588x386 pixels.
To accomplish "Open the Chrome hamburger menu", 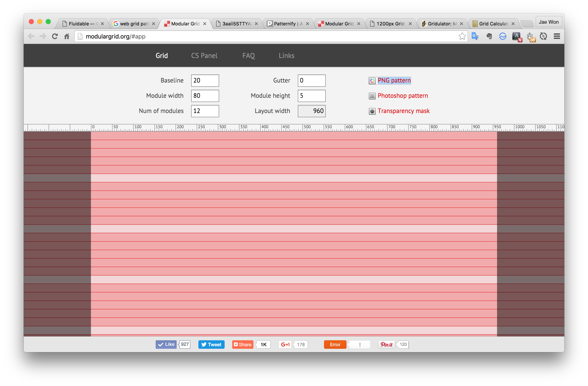I will [557, 36].
